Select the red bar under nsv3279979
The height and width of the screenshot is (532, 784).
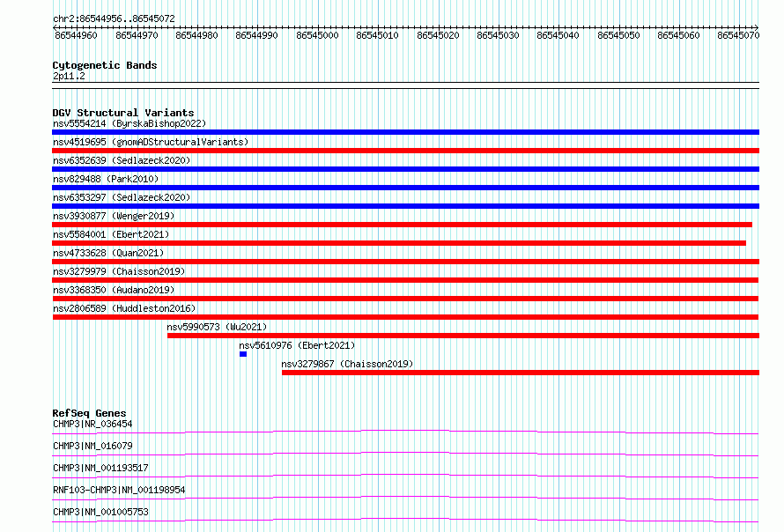(405, 280)
